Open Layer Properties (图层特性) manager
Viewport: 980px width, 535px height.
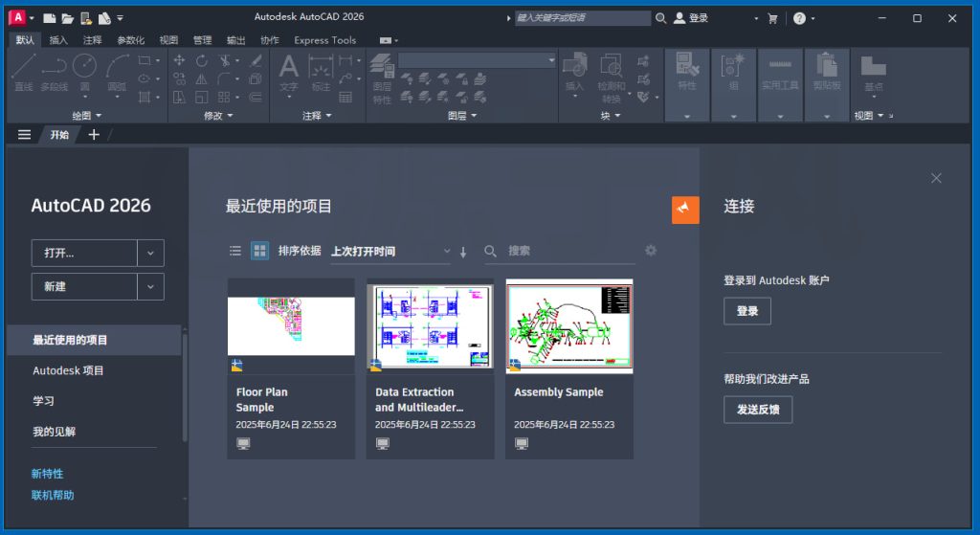(x=382, y=78)
